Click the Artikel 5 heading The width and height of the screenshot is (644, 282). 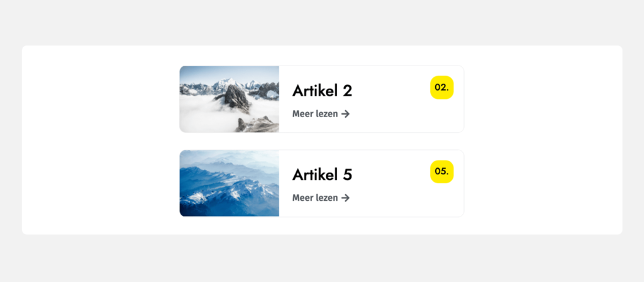(322, 174)
